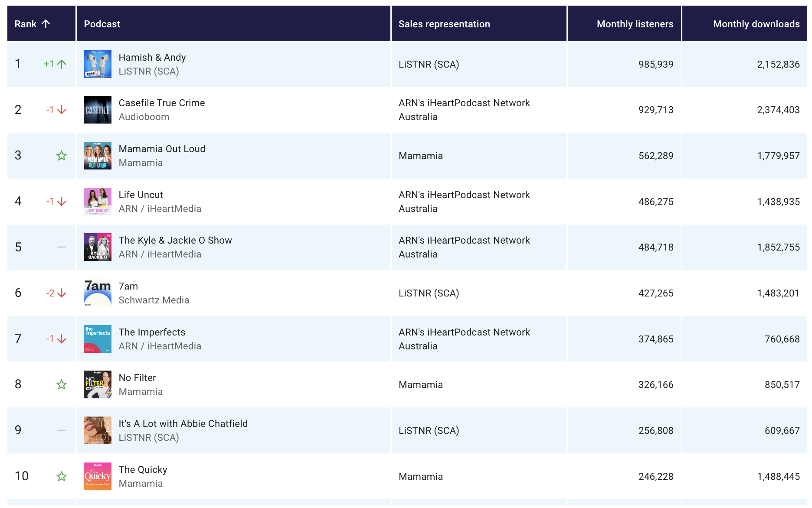Click the +1 rank change for Hamish & Andy
Image resolution: width=812 pixels, height=508 pixels.
[x=49, y=64]
